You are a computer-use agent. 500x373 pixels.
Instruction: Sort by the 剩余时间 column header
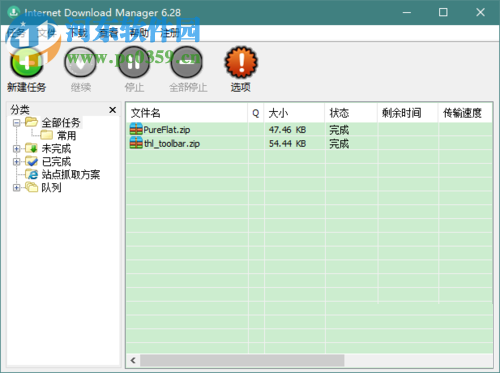tap(408, 113)
